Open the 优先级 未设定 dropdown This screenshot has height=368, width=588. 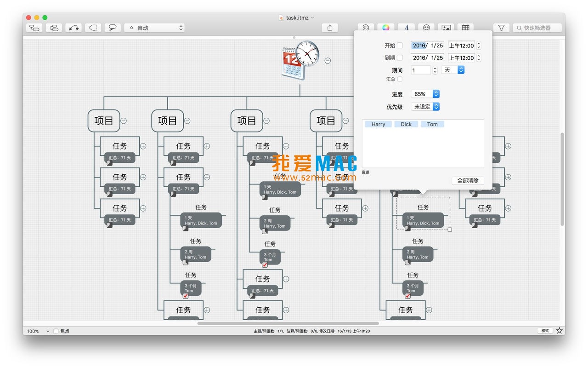pos(425,106)
